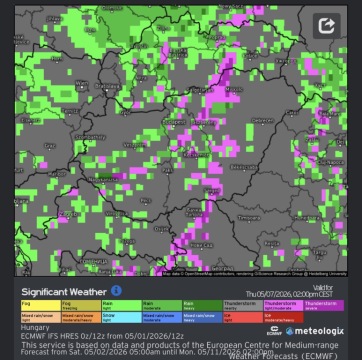
Task: Select the Thunderstorm nearby grey swatch
Action: click(243, 305)
